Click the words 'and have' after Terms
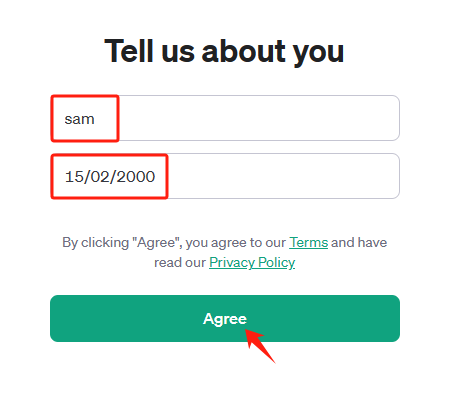This screenshot has height=394, width=457. 359,242
